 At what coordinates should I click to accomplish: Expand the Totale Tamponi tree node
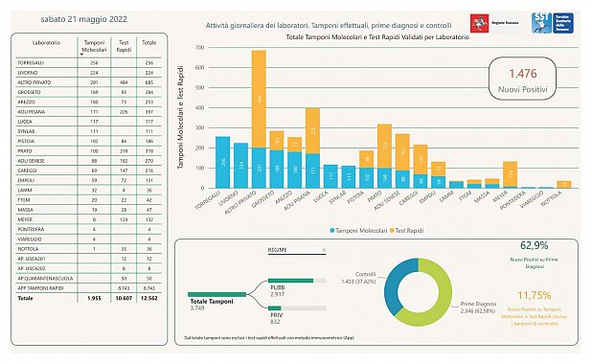(216, 294)
